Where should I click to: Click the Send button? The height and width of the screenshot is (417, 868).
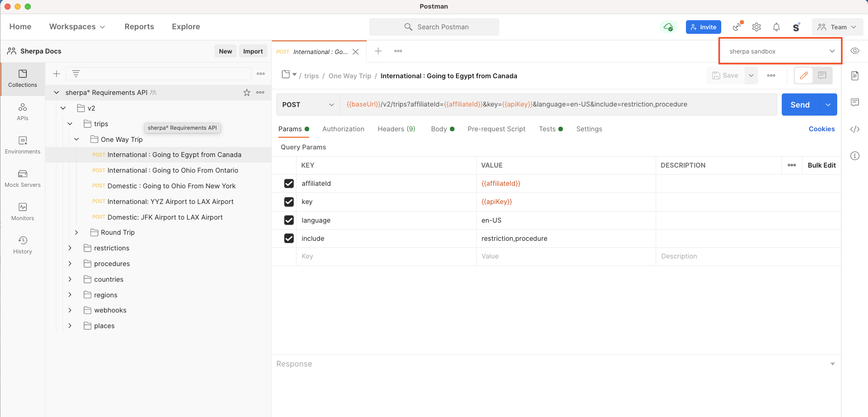(x=800, y=105)
